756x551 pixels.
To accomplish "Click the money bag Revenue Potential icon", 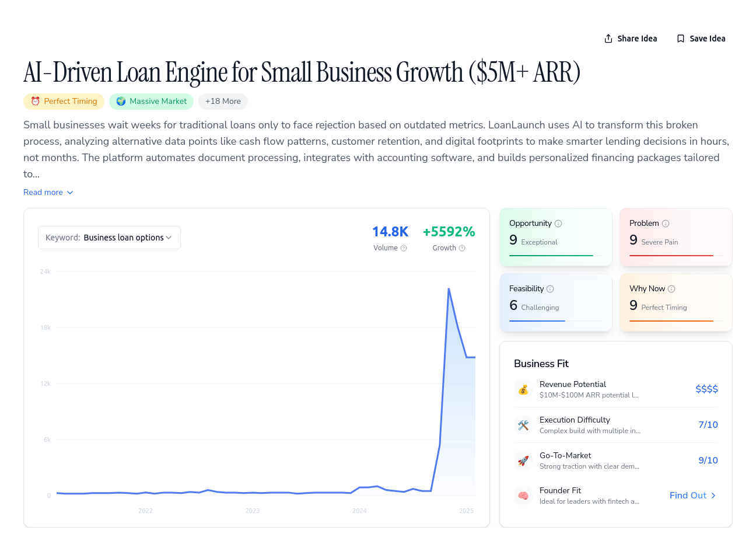I will (523, 389).
